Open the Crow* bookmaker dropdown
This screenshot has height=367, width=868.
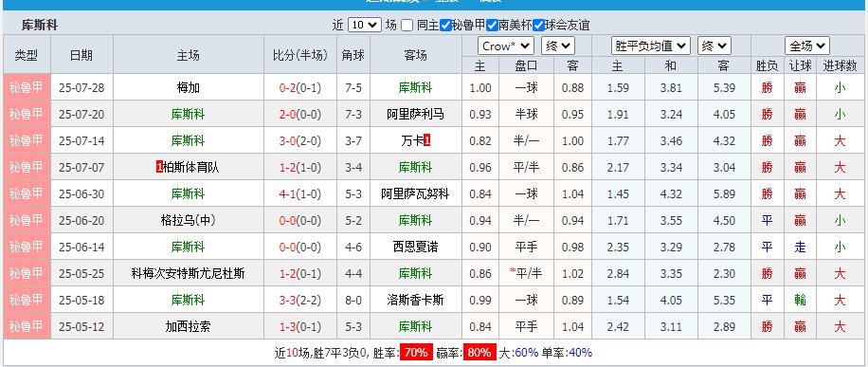point(506,46)
